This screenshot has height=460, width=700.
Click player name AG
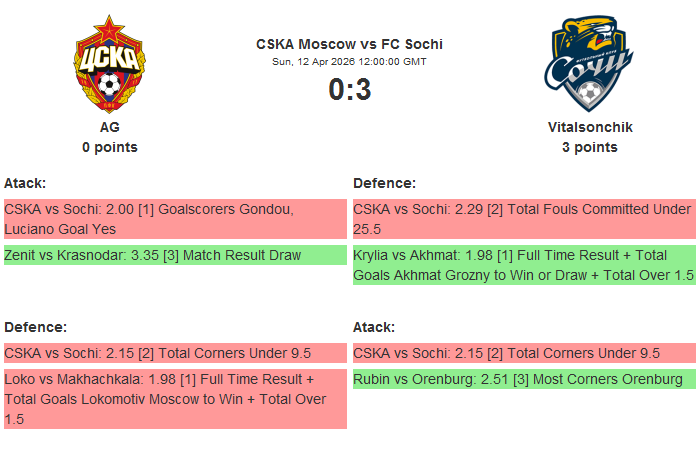point(110,127)
